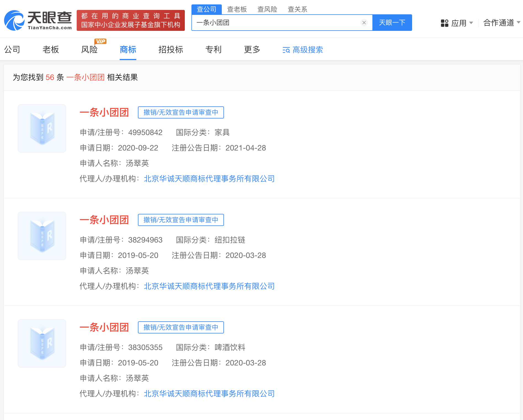Click into the search input field

[276, 23]
